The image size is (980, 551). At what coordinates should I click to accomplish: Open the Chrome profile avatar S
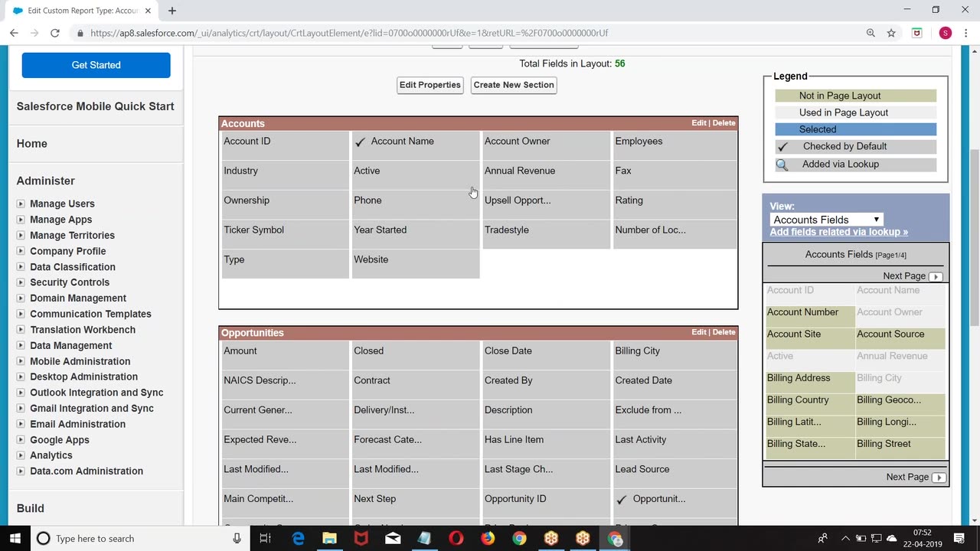(x=946, y=33)
